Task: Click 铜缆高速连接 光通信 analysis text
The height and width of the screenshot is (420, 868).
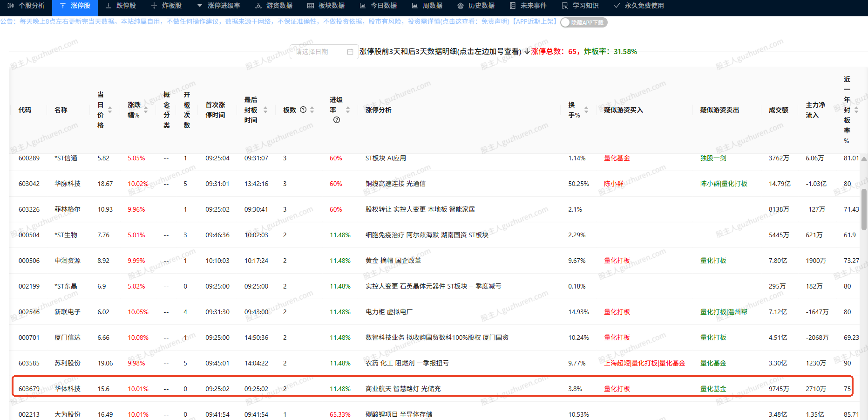Action: [x=395, y=184]
